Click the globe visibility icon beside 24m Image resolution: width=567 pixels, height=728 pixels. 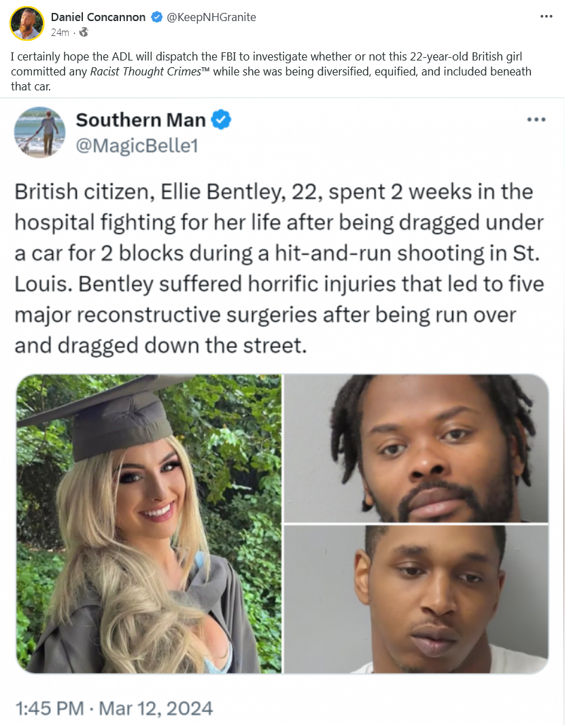click(x=84, y=32)
